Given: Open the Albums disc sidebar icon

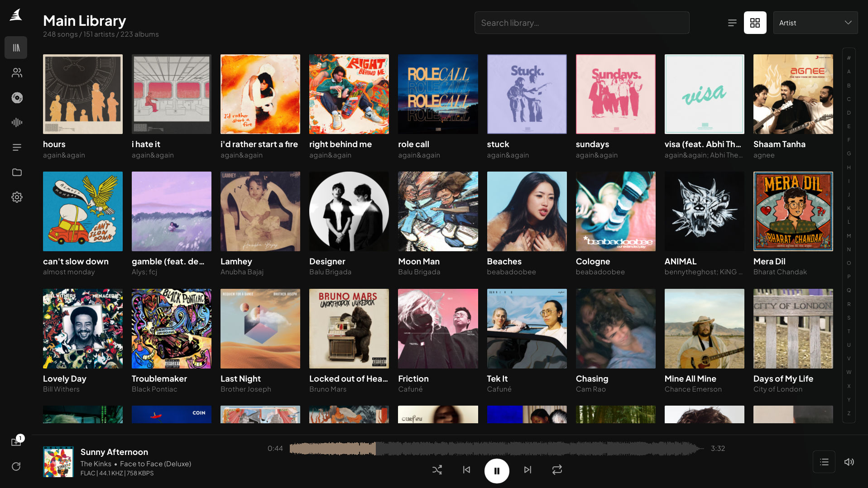Looking at the screenshot, I should tap(17, 97).
